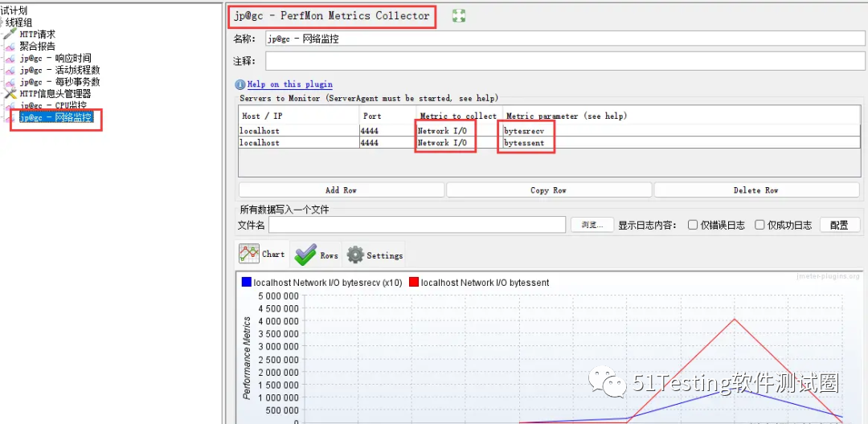Click localhost host cell in the bytesrecv row
The image size is (868, 424).
tap(298, 131)
